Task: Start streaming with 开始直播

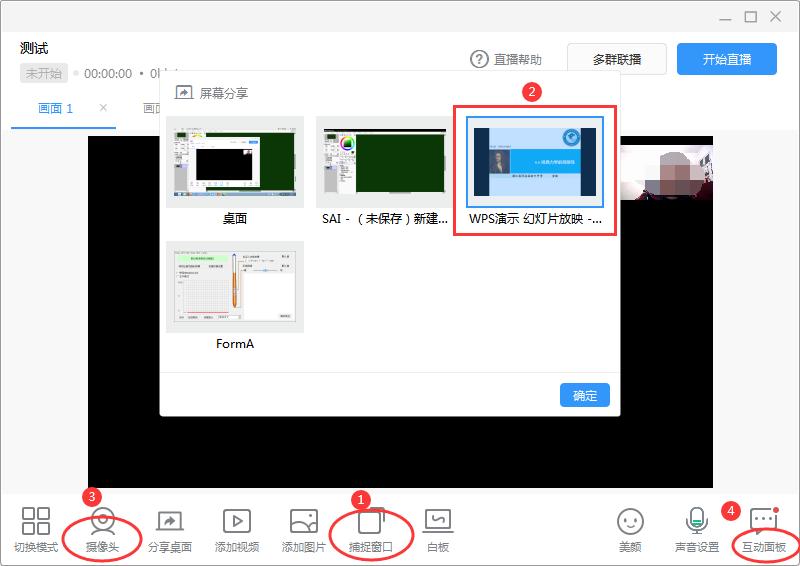Action: pos(727,59)
